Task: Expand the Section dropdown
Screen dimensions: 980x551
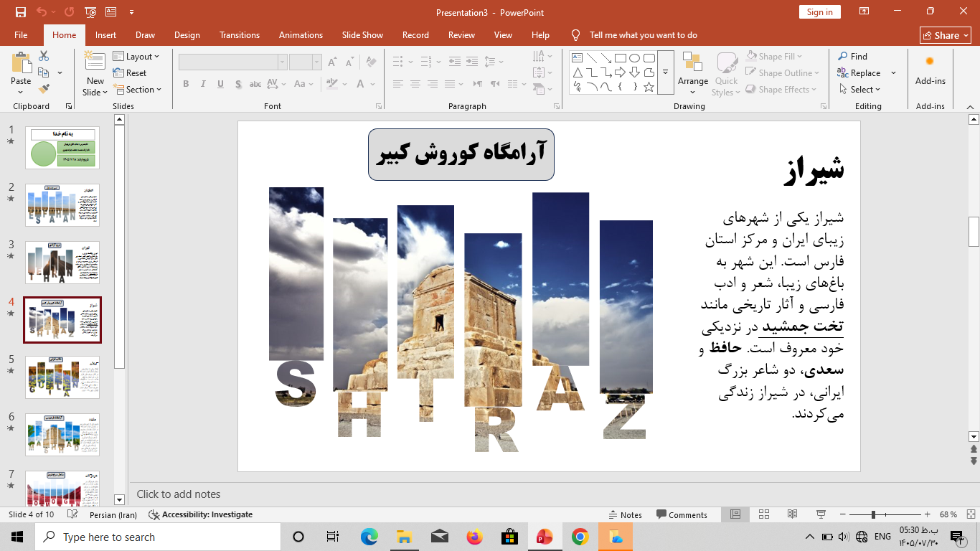Action: pyautogui.click(x=137, y=90)
